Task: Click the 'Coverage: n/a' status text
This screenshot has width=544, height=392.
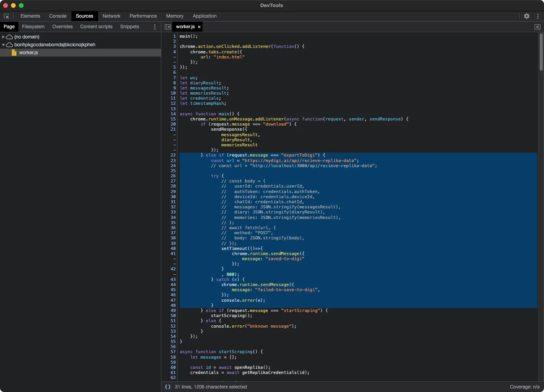Action: [525, 387]
